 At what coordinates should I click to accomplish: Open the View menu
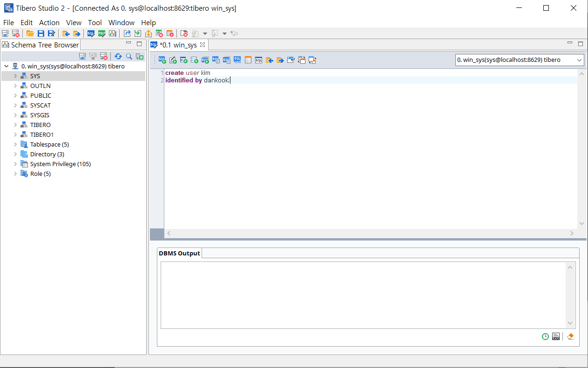(74, 22)
